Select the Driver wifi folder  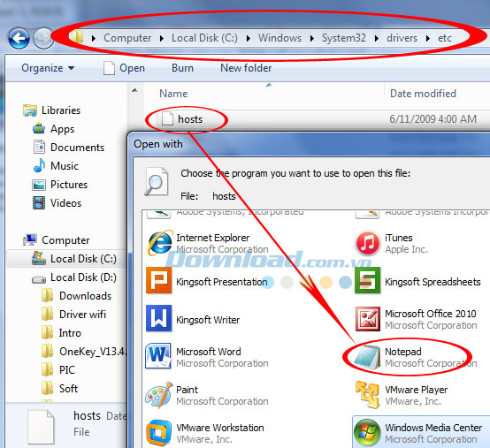[73, 314]
